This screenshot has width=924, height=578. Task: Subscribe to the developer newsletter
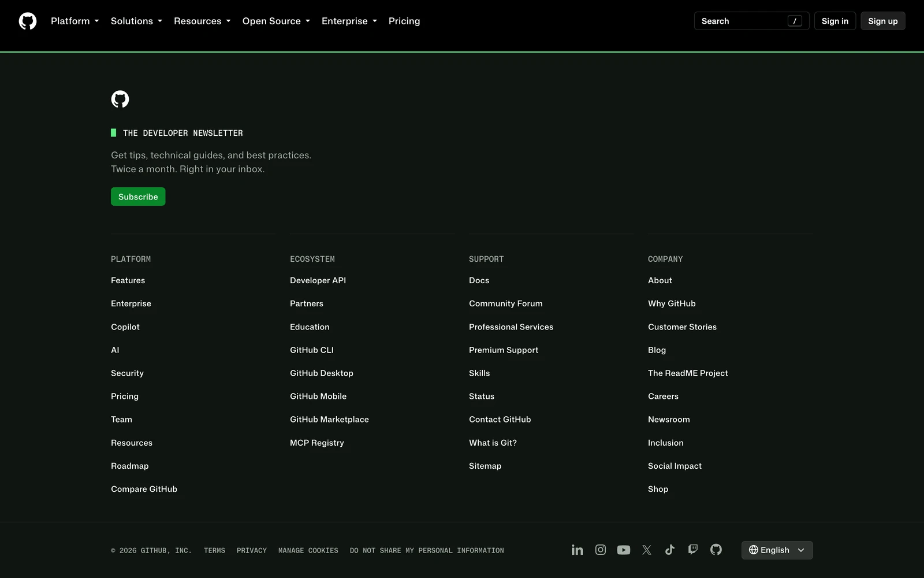click(138, 197)
